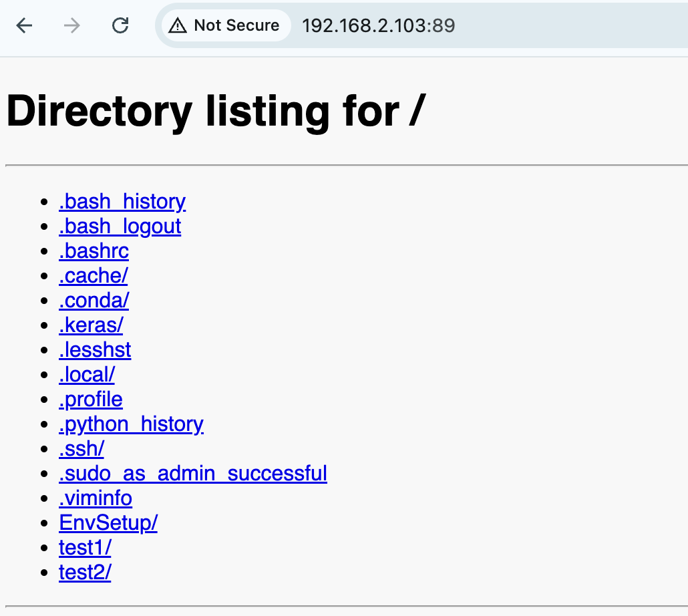Image resolution: width=688 pixels, height=616 pixels.
Task: Open the .bash_history file link
Action: tap(122, 202)
